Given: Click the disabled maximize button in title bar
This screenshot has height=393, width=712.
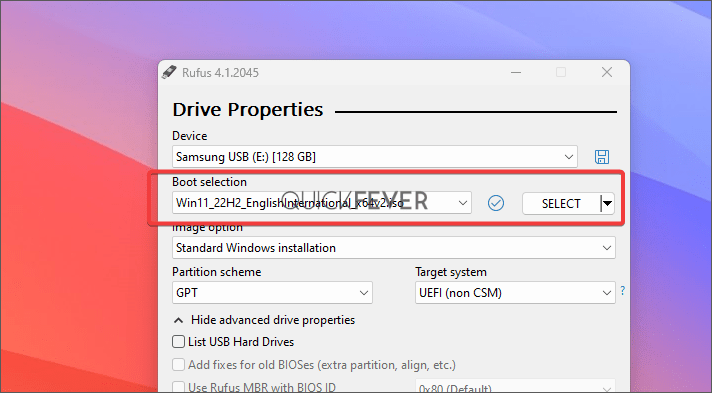Looking at the screenshot, I should click(x=561, y=72).
